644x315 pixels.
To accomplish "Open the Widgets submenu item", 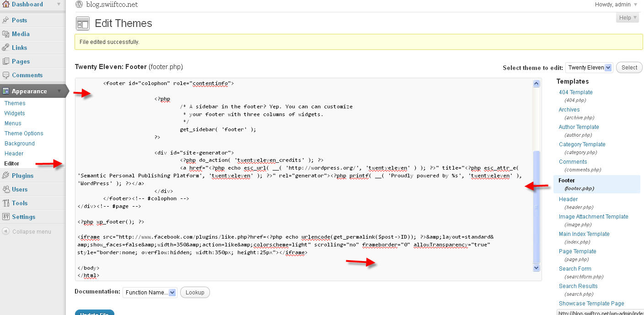I will (x=15, y=113).
